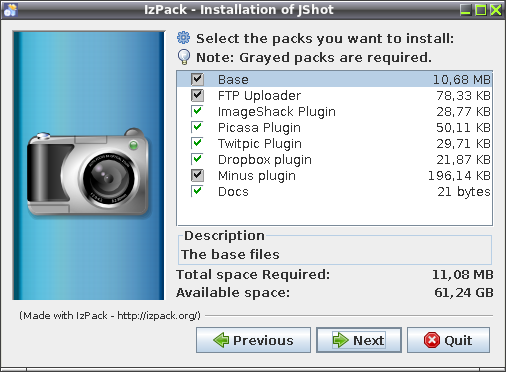Image resolution: width=506 pixels, height=372 pixels.
Task: Close the installer window
Action: pyautogui.click(x=496, y=10)
